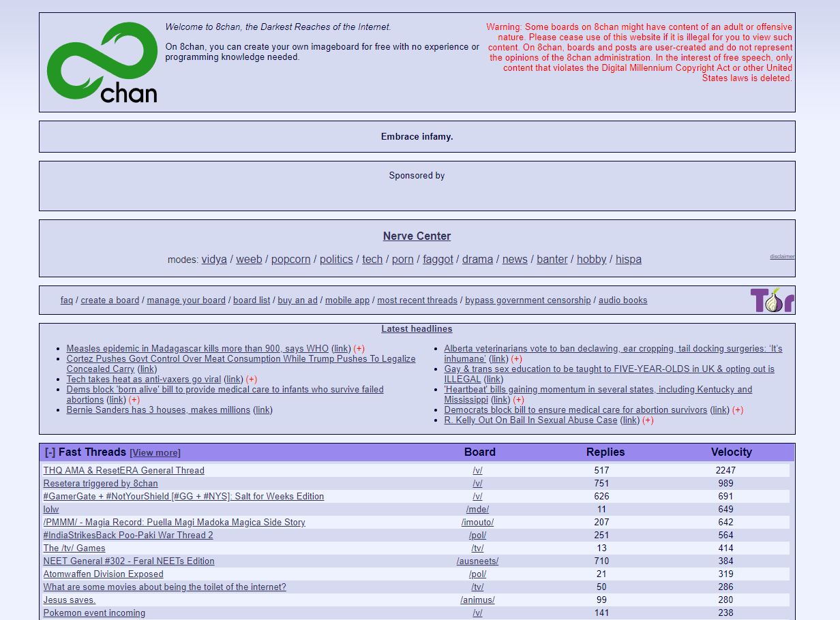Open Pokemon event incoming thread

tap(94, 613)
